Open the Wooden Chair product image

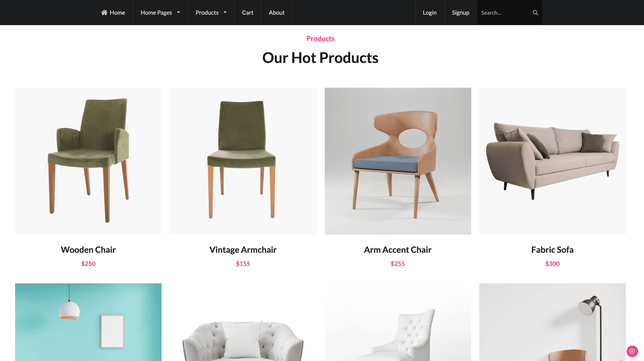tap(88, 161)
